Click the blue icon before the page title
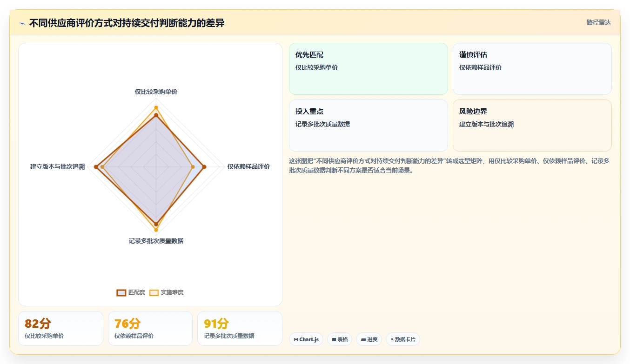Viewport: 630px width, 364px height. point(22,23)
